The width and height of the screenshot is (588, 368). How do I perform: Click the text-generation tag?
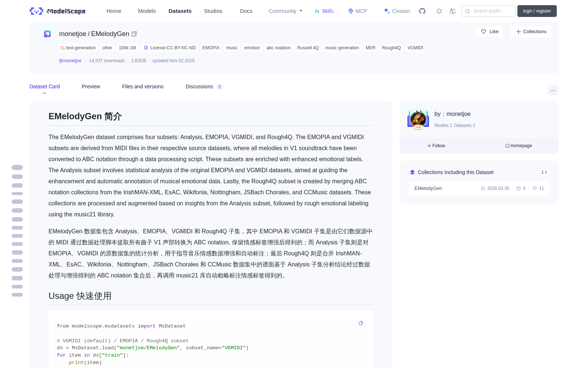pos(78,48)
